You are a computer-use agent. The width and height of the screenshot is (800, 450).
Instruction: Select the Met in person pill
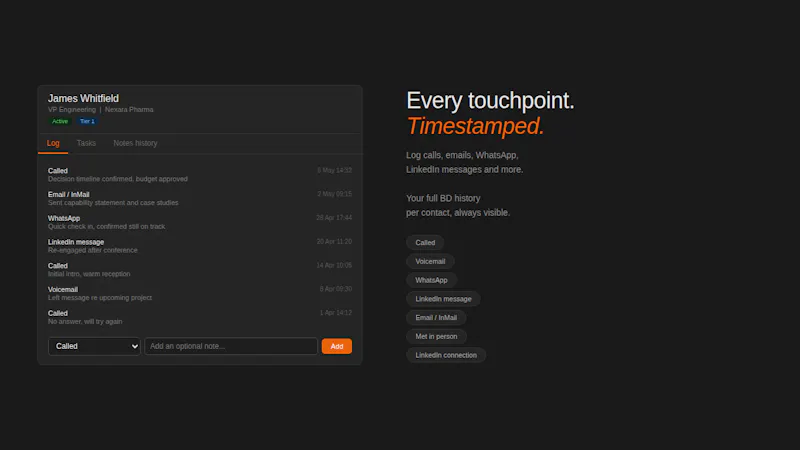(x=436, y=336)
